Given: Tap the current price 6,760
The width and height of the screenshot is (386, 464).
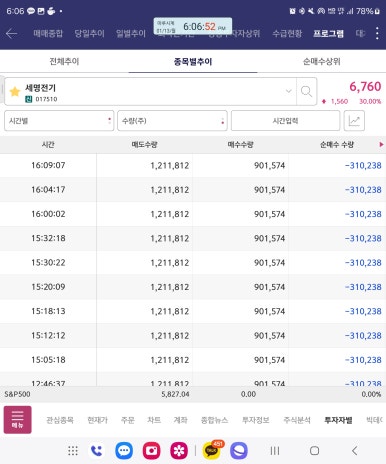Looking at the screenshot, I should coord(365,87).
